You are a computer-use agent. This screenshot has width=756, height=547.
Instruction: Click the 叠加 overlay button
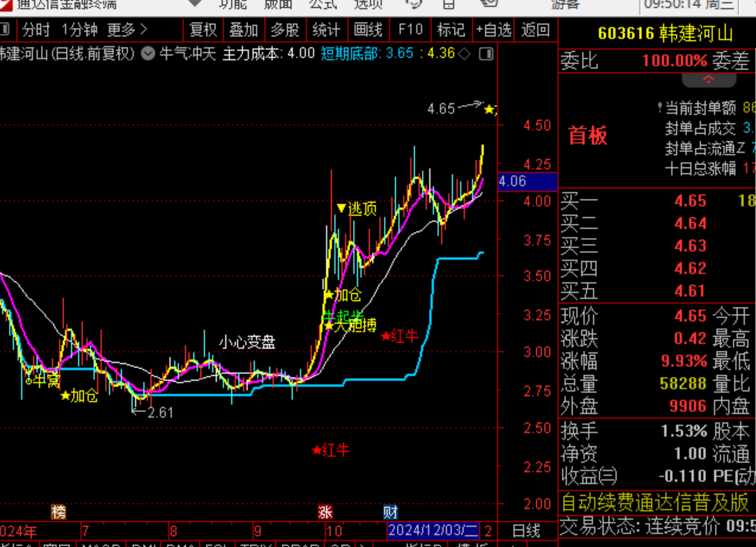244,30
